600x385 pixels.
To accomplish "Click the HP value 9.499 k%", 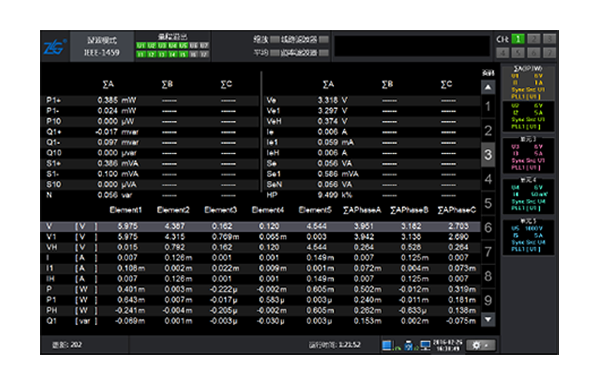I will point(335,195).
